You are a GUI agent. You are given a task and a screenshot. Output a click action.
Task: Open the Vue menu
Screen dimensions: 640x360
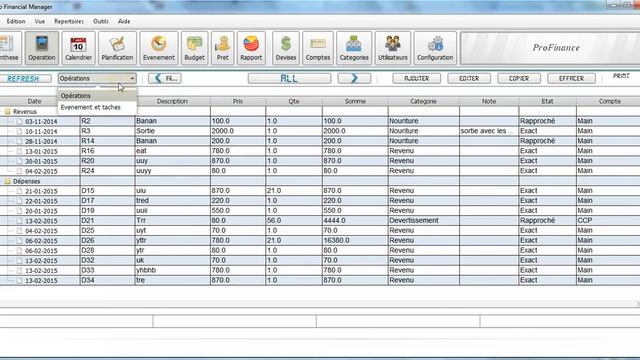pos(40,21)
